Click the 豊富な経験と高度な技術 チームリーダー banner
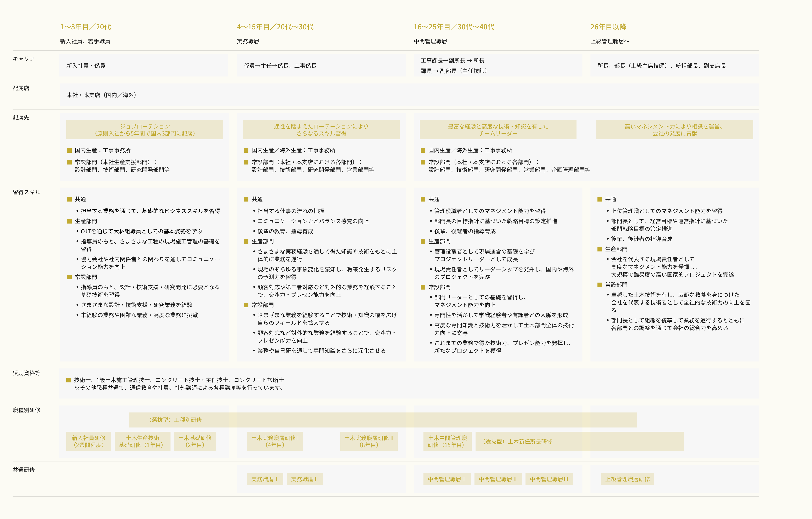 point(498,130)
